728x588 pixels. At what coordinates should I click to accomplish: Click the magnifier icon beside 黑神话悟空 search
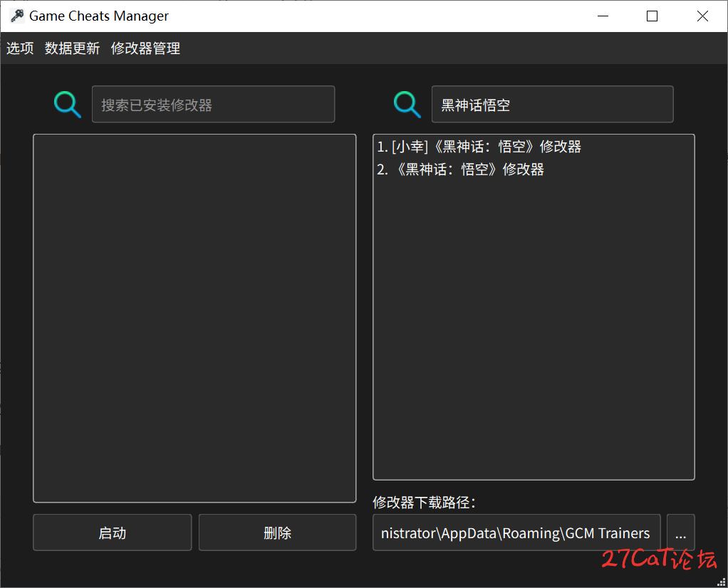(x=407, y=105)
